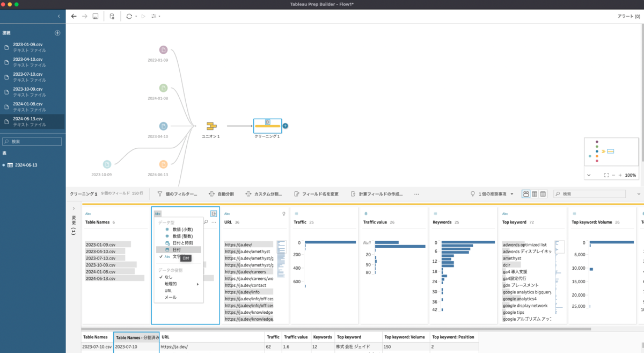Choose 日付と時刻 data type
644x353 pixels.
(x=179, y=243)
